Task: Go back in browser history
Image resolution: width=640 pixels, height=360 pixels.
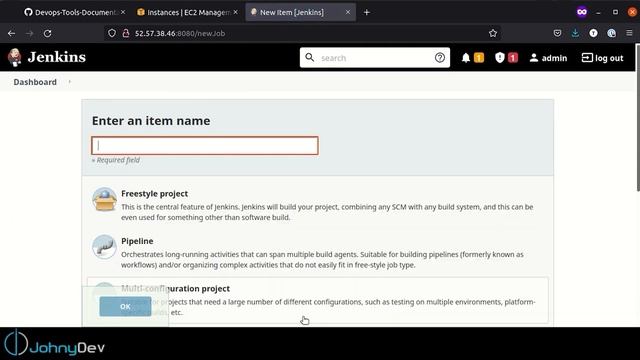Action: pos(11,33)
